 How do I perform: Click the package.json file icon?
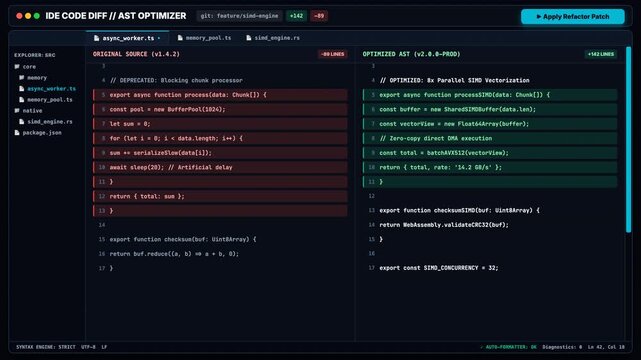point(17,133)
